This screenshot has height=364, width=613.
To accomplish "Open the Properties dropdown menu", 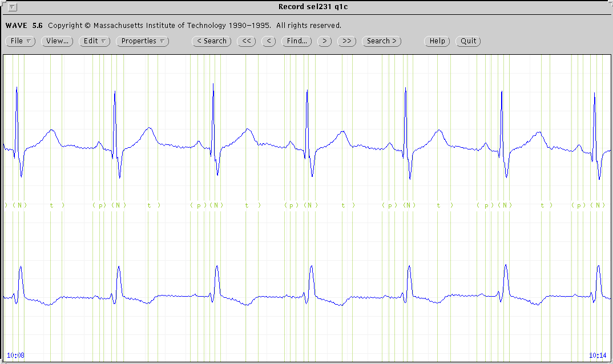I will tap(142, 41).
